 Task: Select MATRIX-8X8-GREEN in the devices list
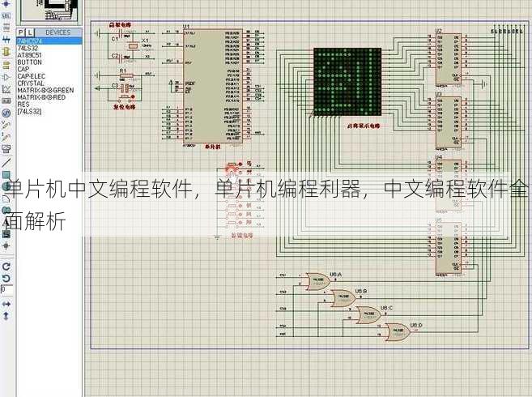coord(49,90)
